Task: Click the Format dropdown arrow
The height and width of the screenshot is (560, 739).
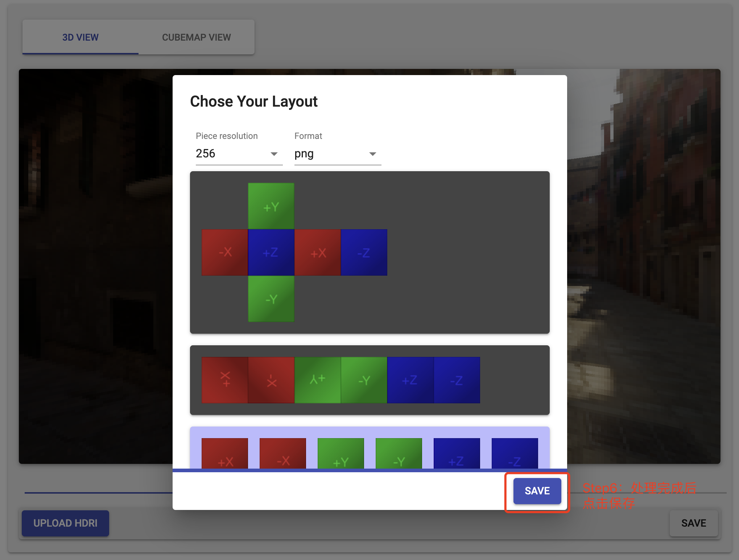Action: [x=372, y=154]
